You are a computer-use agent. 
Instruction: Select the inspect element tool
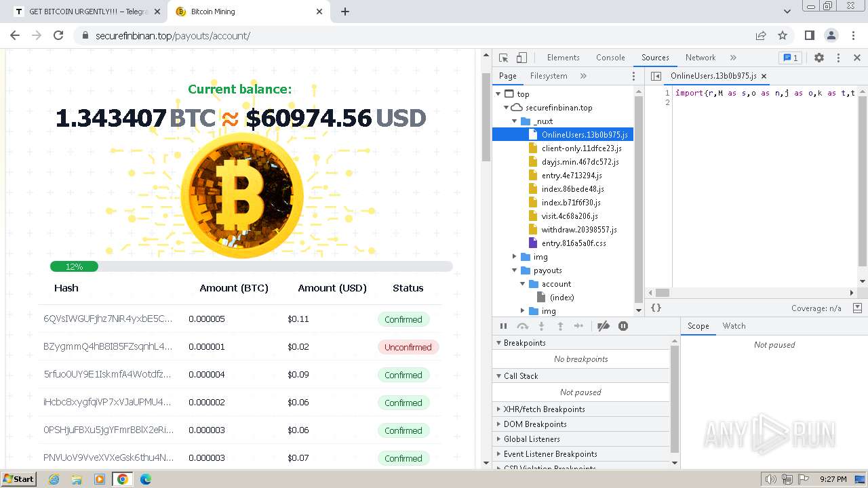503,58
